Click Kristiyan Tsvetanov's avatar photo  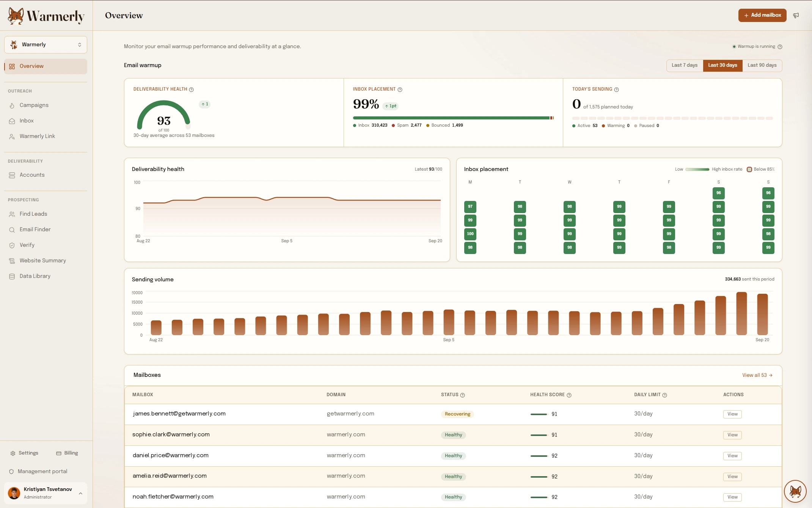[x=14, y=493]
